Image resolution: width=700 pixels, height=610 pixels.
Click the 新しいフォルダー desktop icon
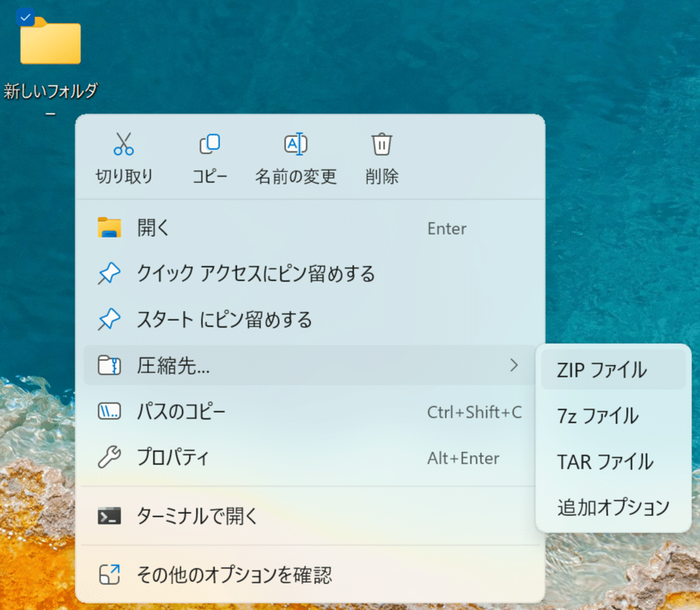pyautogui.click(x=49, y=43)
